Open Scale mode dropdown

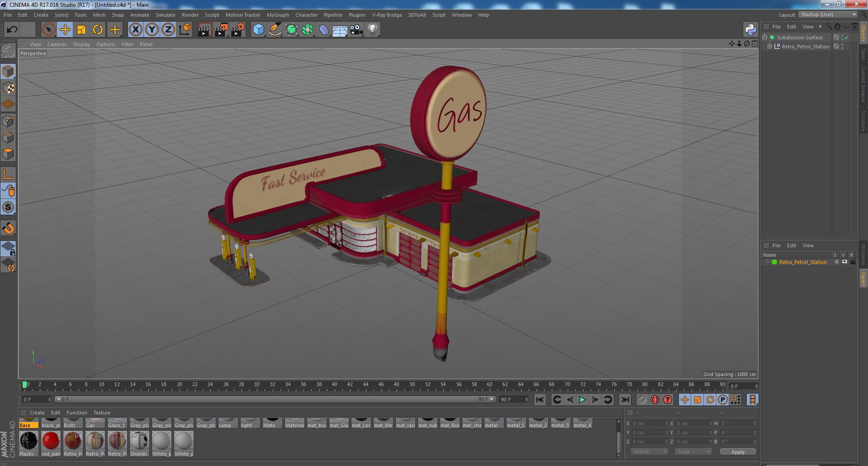pos(693,452)
